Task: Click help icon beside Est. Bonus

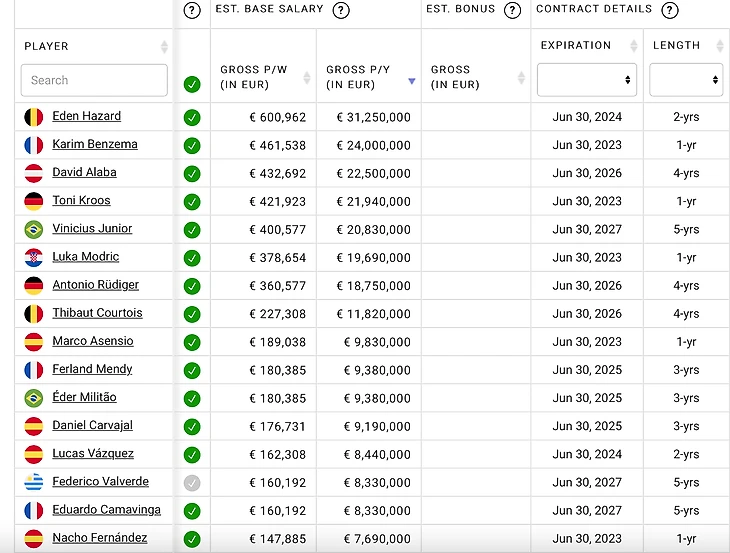Action: 513,10
